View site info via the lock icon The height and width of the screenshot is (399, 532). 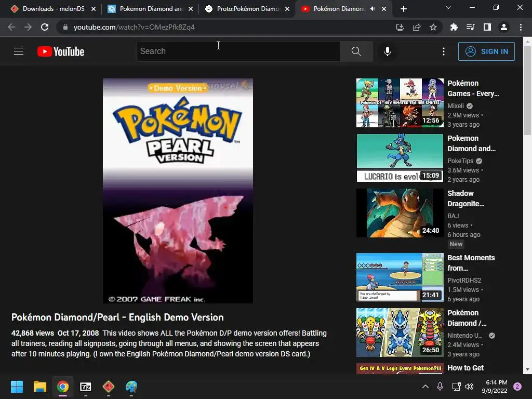pyautogui.click(x=65, y=27)
